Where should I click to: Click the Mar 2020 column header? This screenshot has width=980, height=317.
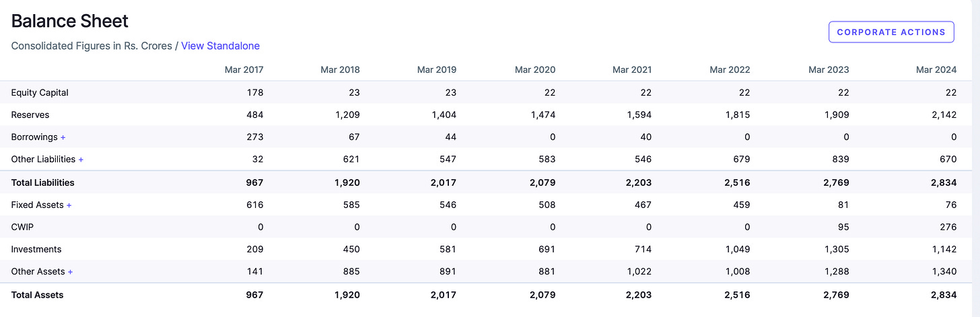pyautogui.click(x=535, y=69)
